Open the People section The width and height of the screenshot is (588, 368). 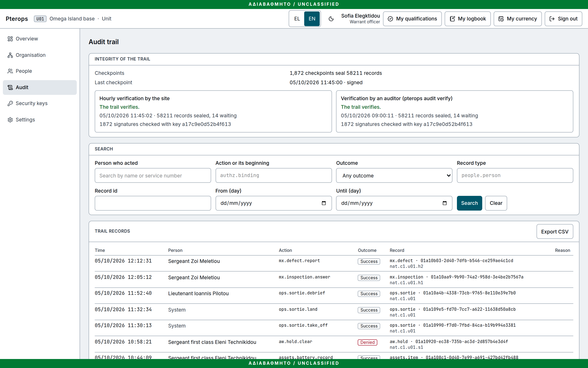(40, 71)
